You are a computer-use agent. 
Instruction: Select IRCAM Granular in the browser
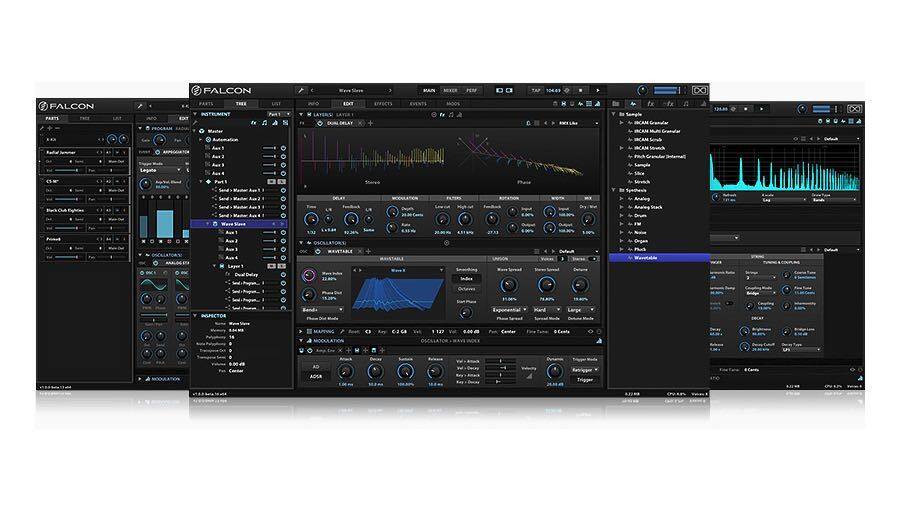[651, 123]
